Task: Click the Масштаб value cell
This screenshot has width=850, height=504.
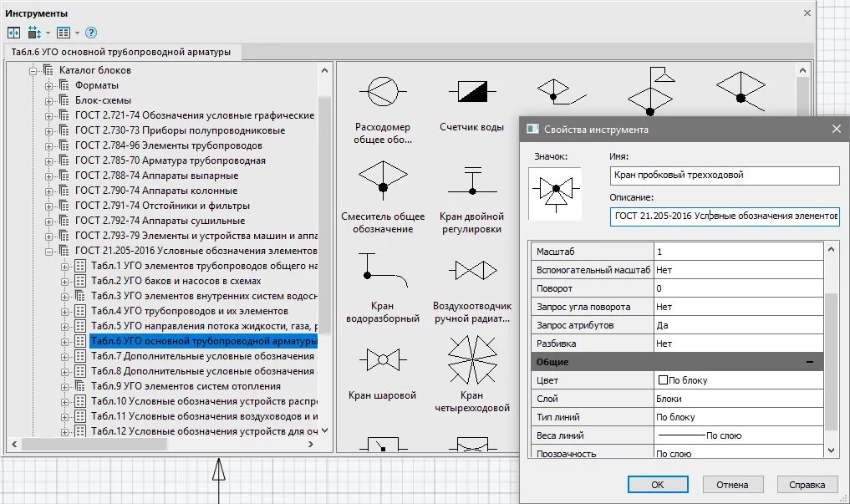Action: point(738,252)
